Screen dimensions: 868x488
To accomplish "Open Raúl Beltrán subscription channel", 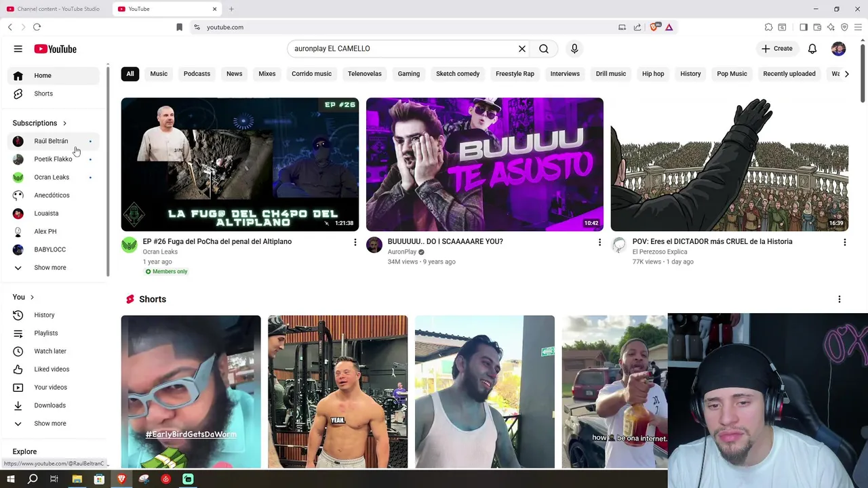I will click(54, 141).
